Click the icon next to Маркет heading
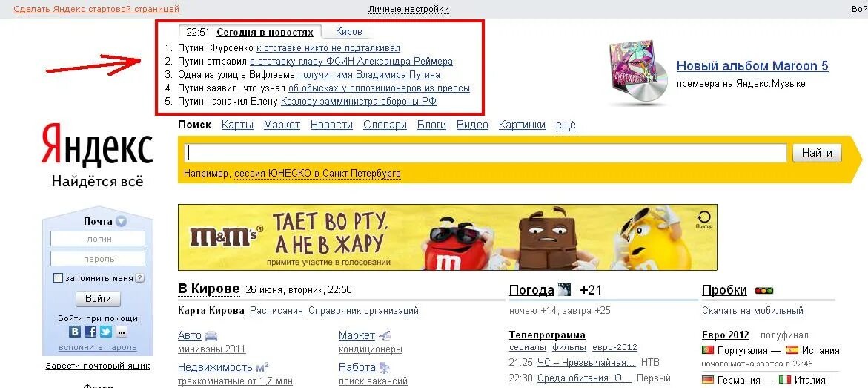Screen dimensions: 868x388 pos(384,335)
